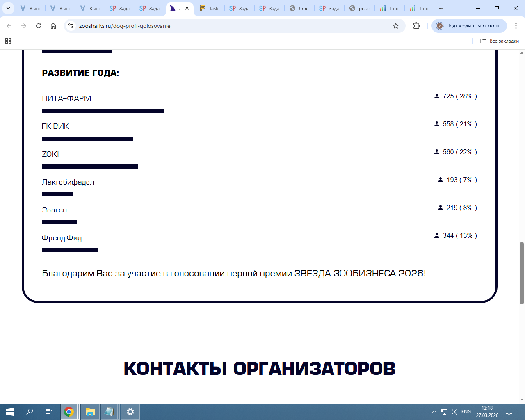
Task: Open the Windows Start menu
Action: pos(10,412)
